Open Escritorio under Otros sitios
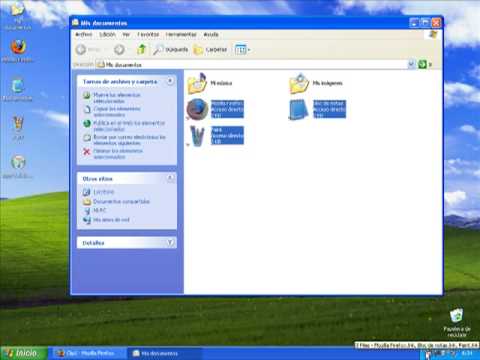Image resolution: width=480 pixels, height=360 pixels. tap(104, 192)
